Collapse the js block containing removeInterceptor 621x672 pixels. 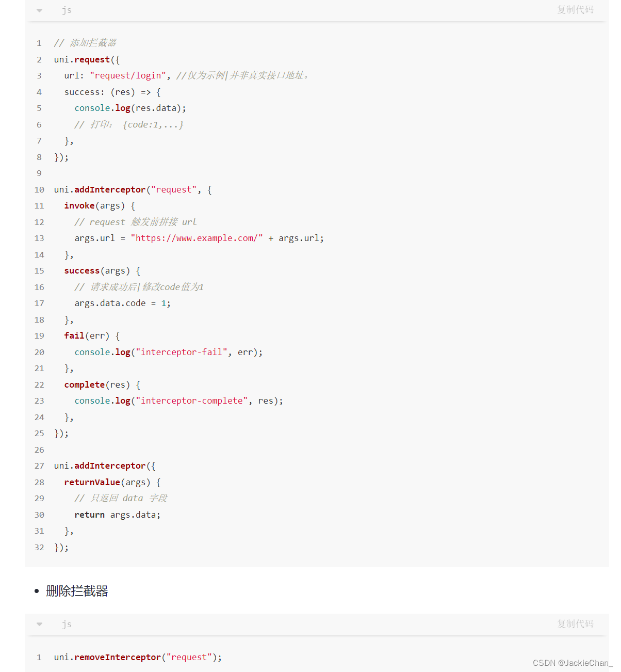[x=40, y=625]
